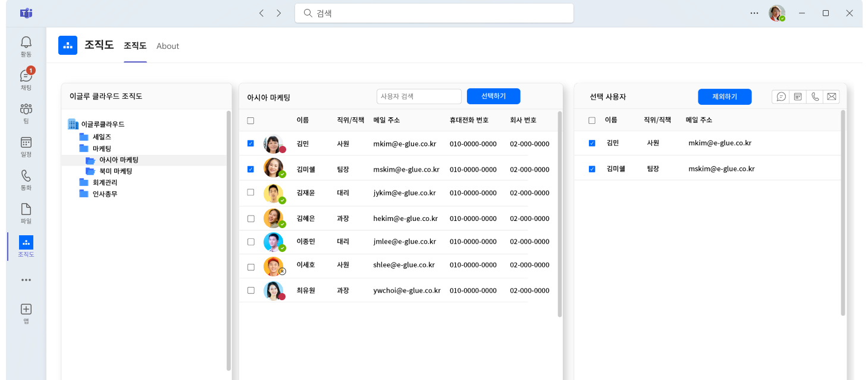
Task: Open the more apps ellipsis in the sidebar
Action: tap(26, 280)
